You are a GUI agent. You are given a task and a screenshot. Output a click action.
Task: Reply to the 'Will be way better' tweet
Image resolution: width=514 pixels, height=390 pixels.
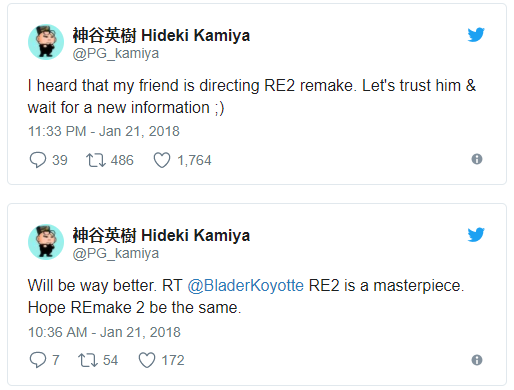pos(38,360)
